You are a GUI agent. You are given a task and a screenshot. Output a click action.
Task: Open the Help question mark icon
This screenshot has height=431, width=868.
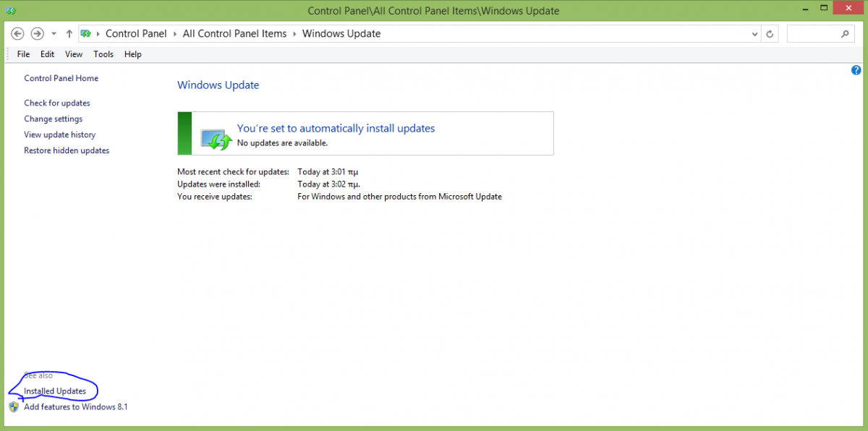point(856,70)
